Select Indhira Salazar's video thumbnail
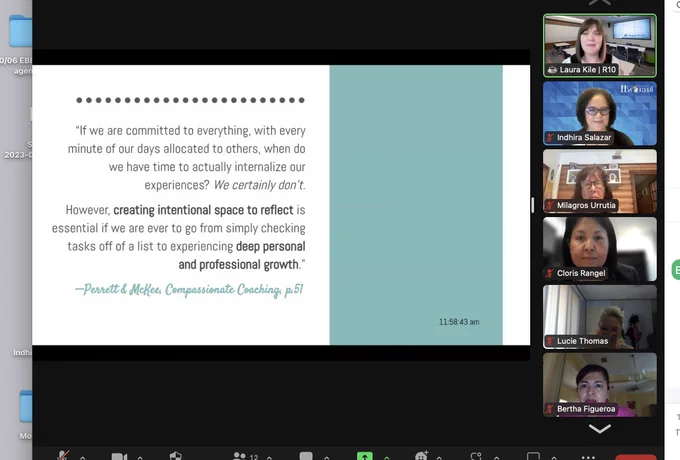This screenshot has height=460, width=680. click(x=600, y=113)
